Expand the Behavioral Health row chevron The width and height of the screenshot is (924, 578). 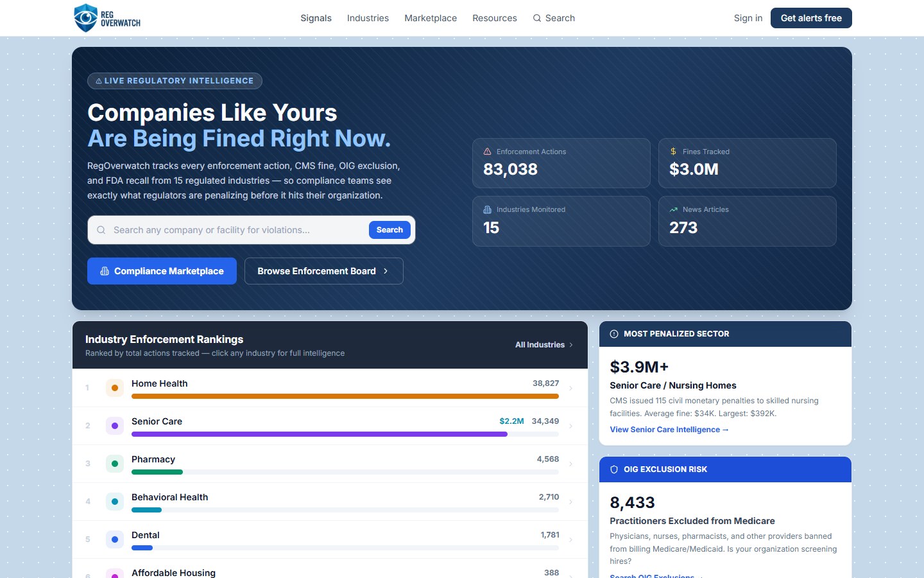570,502
